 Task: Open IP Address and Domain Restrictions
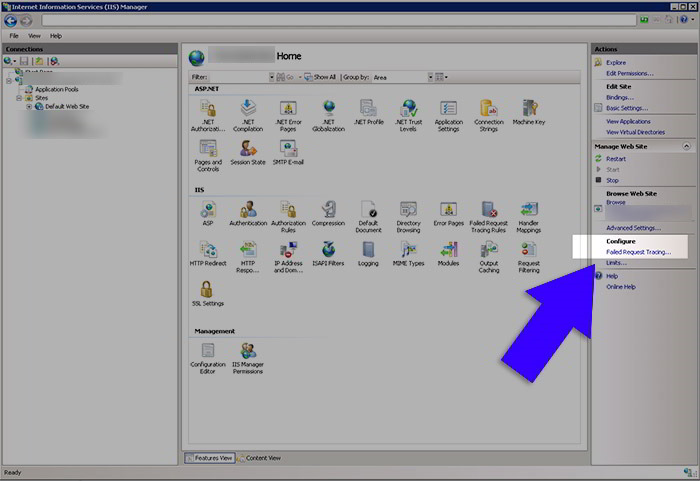point(288,256)
